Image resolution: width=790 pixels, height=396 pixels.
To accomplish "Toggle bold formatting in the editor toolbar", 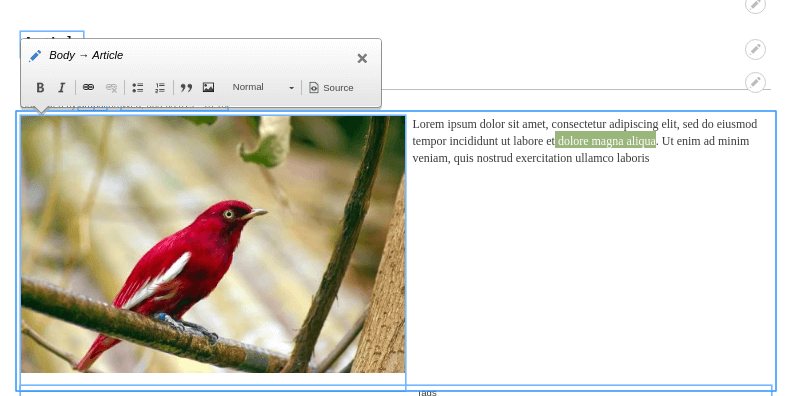I will pos(40,88).
